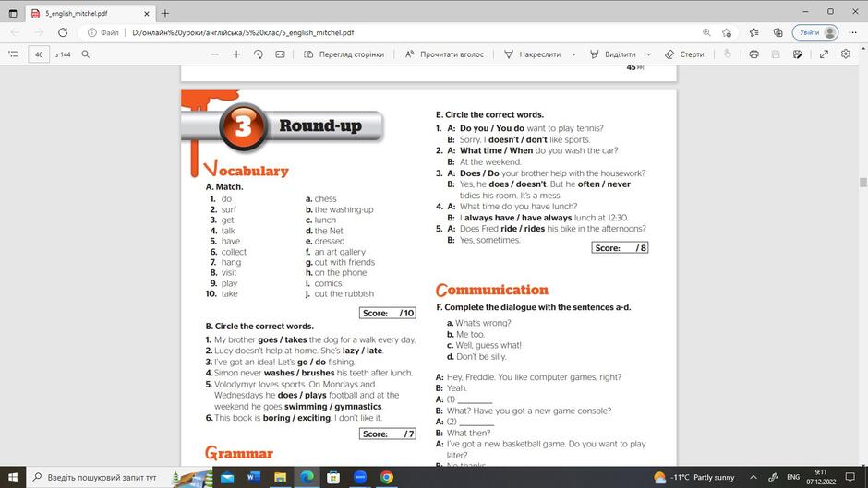The image size is (868, 488).
Task: Open Zoom from the taskbar
Action: [x=360, y=478]
